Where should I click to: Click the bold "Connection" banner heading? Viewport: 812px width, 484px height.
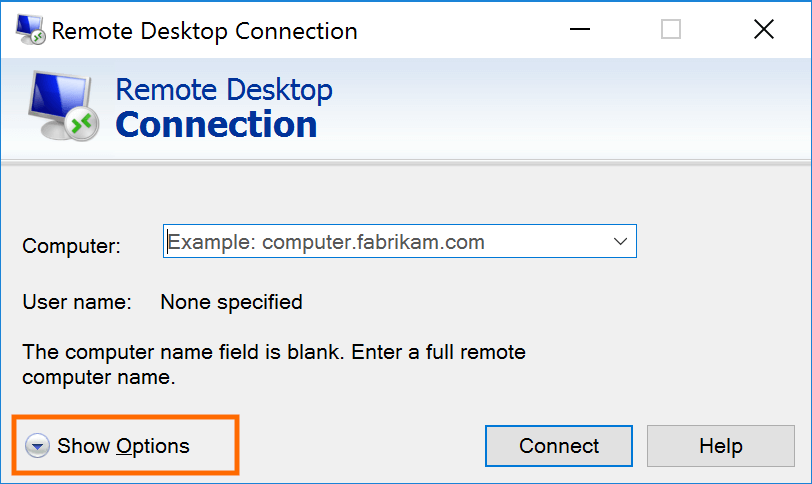(216, 125)
